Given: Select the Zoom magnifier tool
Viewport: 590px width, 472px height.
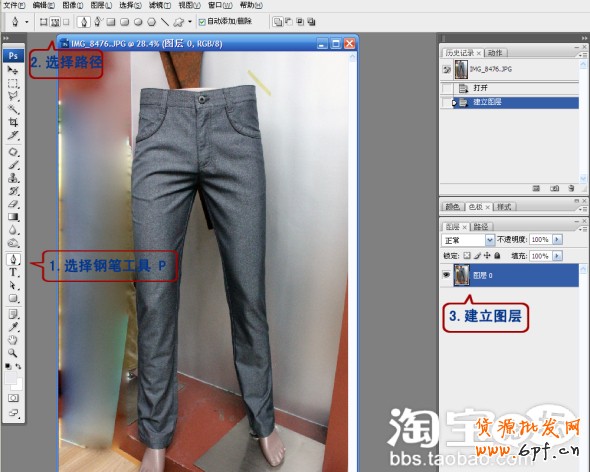Looking at the screenshot, I should tap(13, 353).
